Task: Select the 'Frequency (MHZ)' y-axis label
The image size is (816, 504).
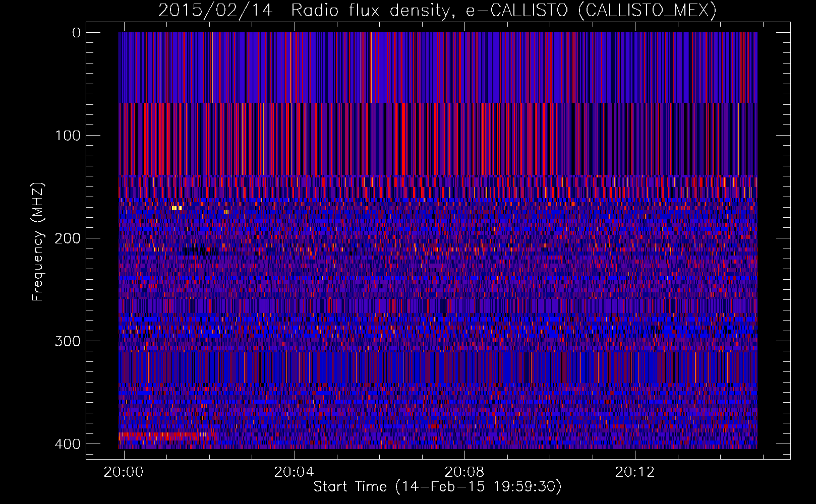Action: [38, 241]
